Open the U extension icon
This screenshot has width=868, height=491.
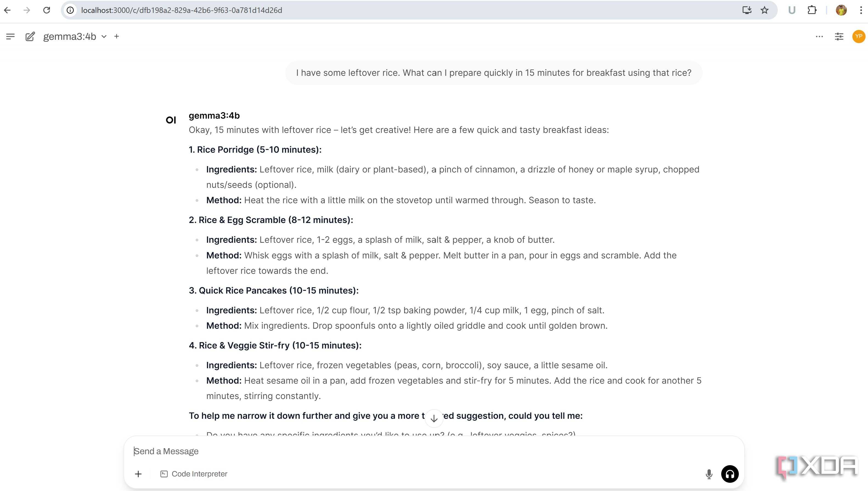(792, 10)
